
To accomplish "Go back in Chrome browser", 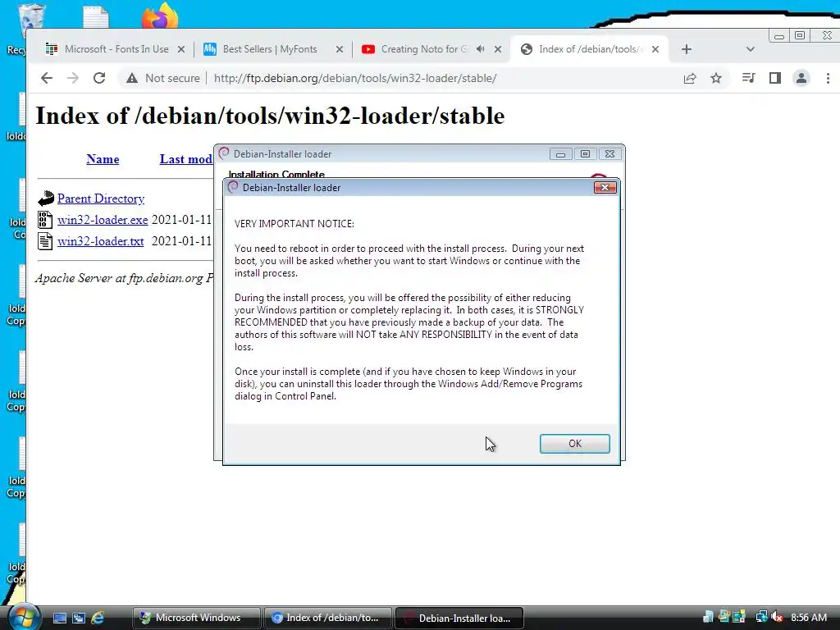I will click(47, 78).
